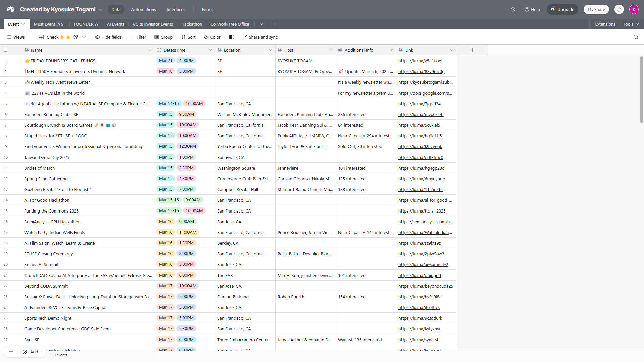Expand the Link column menu

coord(451,50)
